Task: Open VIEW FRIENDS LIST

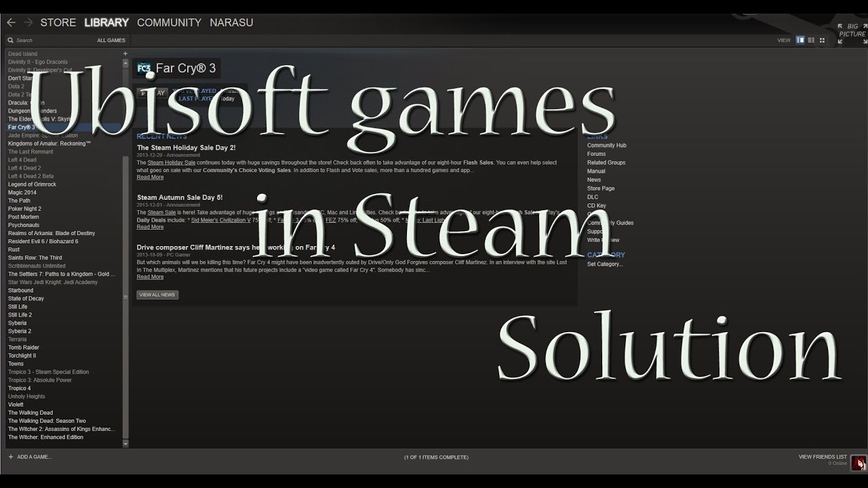Action: pyautogui.click(x=823, y=457)
